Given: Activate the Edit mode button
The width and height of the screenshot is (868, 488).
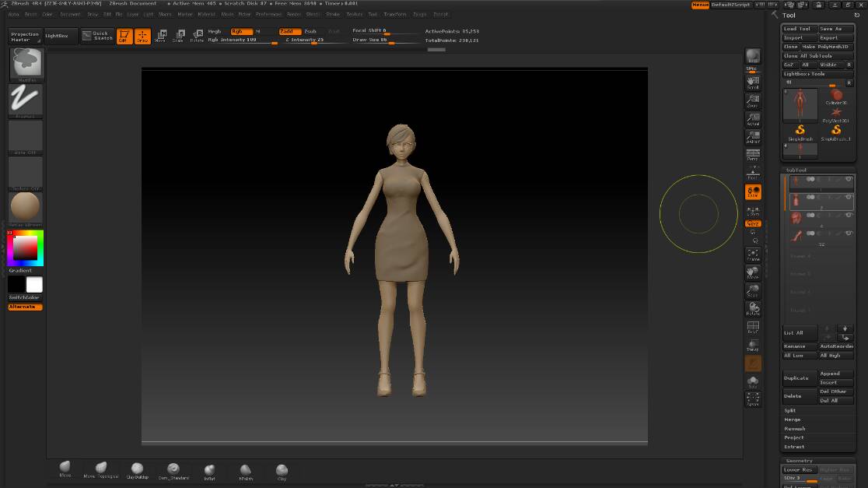Looking at the screenshot, I should point(124,36).
